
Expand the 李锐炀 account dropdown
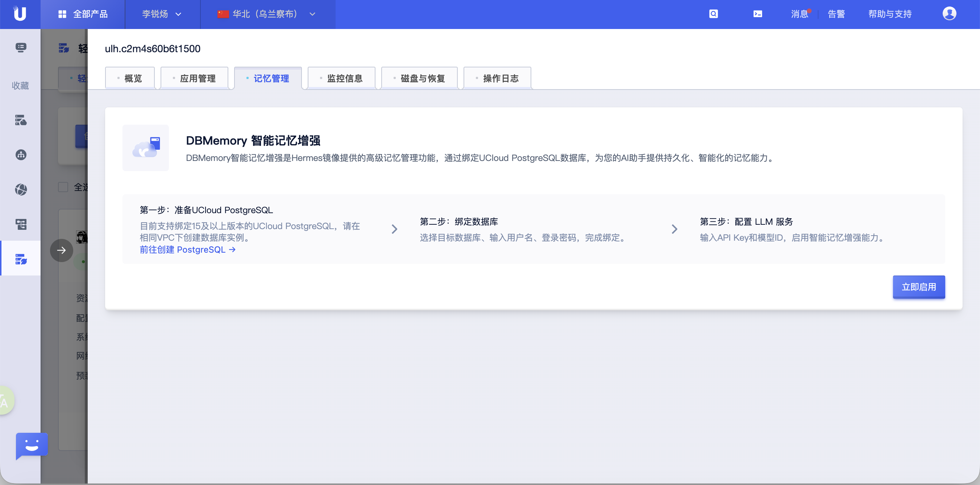pos(162,14)
